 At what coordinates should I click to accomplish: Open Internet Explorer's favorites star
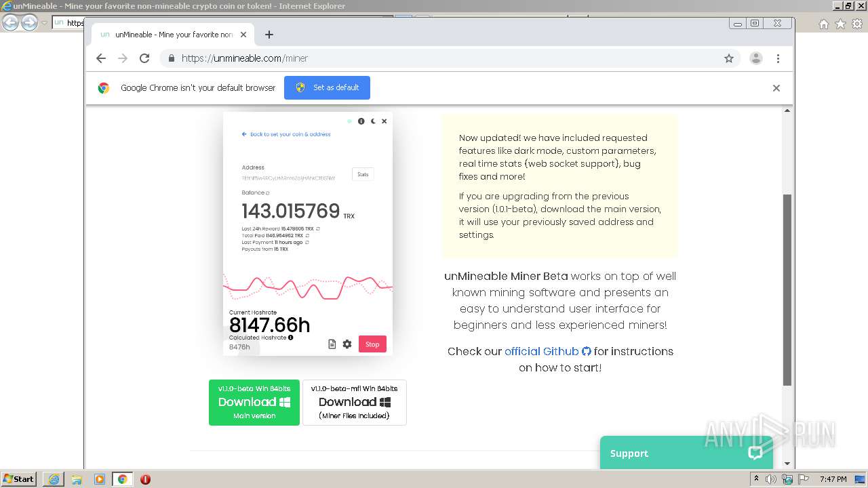click(840, 24)
